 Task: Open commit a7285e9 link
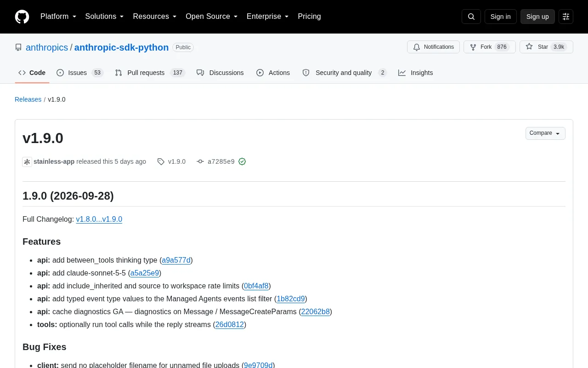[x=221, y=161]
